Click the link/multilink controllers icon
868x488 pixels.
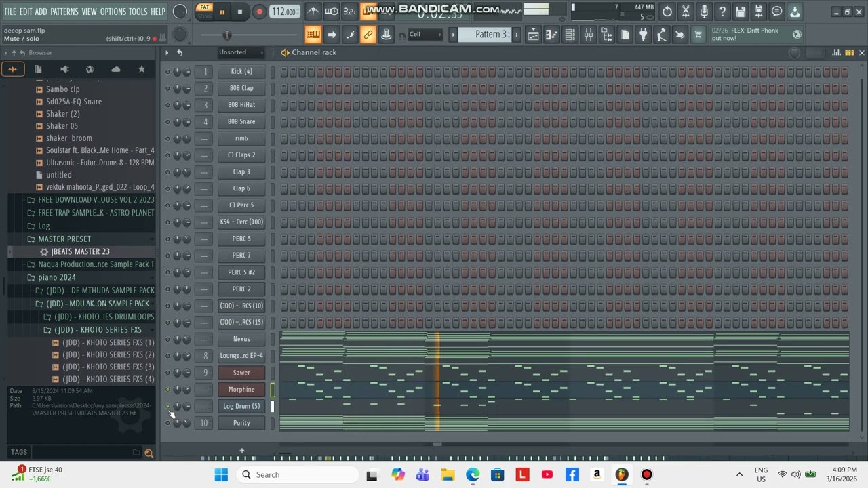pos(368,35)
